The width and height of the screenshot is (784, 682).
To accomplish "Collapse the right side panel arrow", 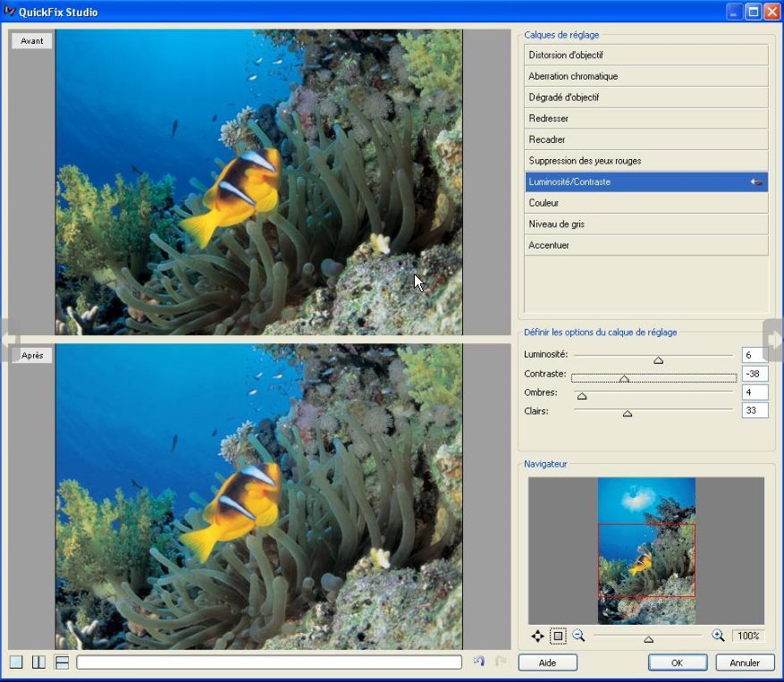I will pyautogui.click(x=774, y=339).
